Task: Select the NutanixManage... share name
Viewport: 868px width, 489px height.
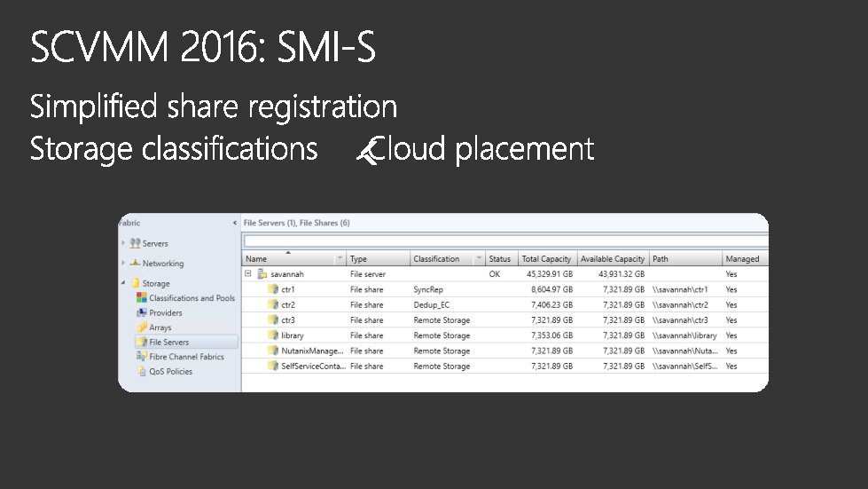Action: pyautogui.click(x=312, y=351)
